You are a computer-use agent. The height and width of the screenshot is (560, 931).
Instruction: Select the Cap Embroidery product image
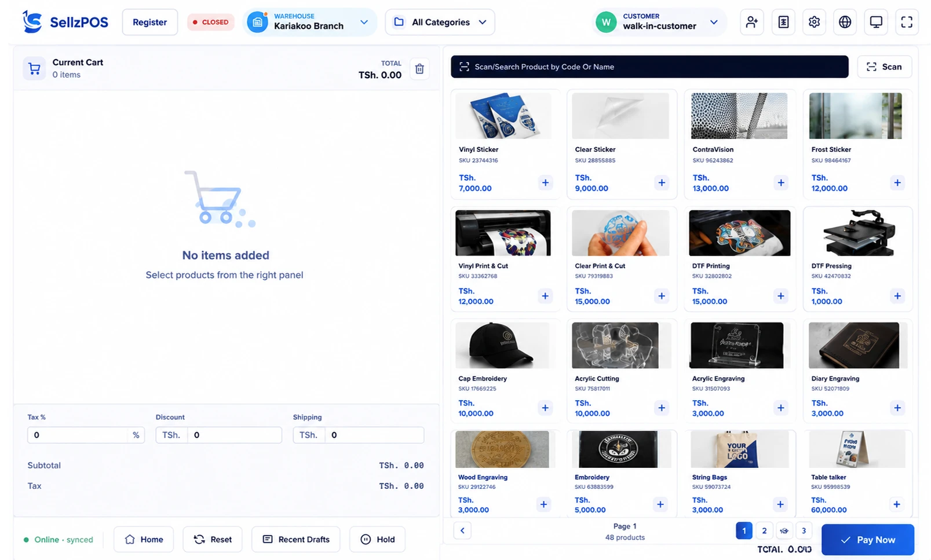[503, 345]
